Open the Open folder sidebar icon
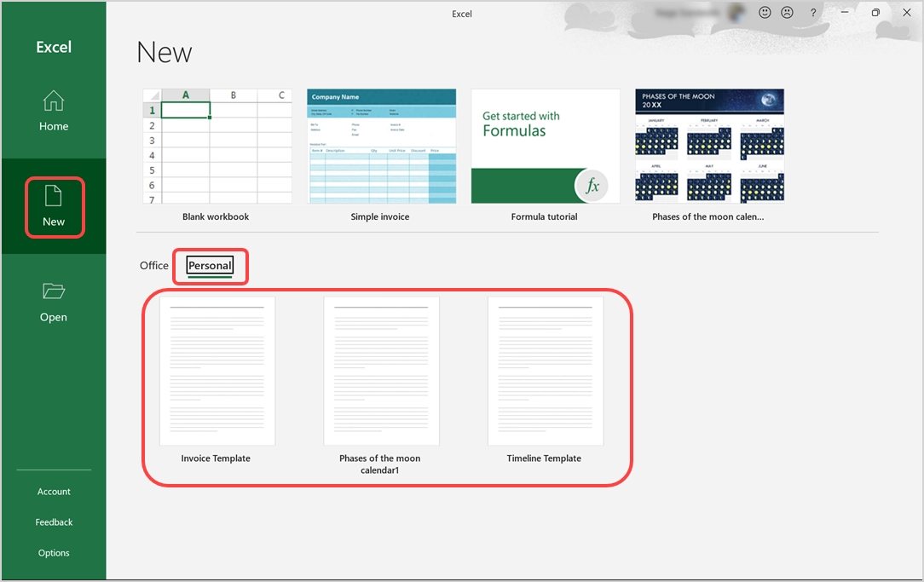Screen dimensions: 924x582 tap(54, 303)
